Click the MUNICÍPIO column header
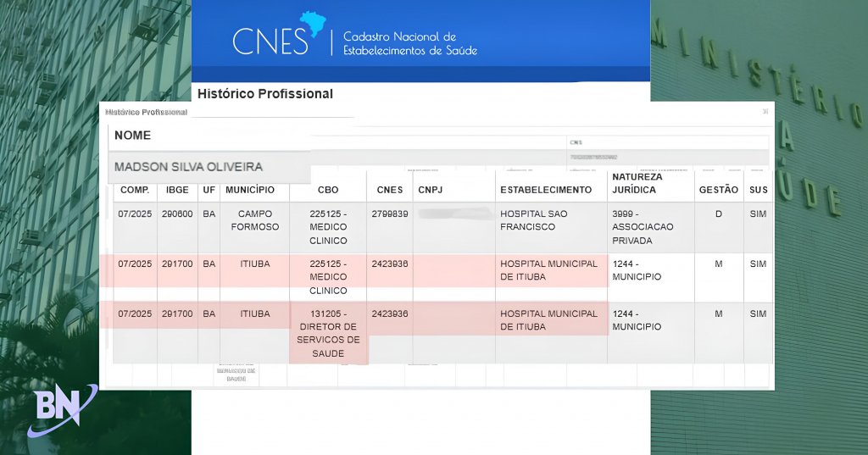868x455 pixels. pyautogui.click(x=250, y=190)
